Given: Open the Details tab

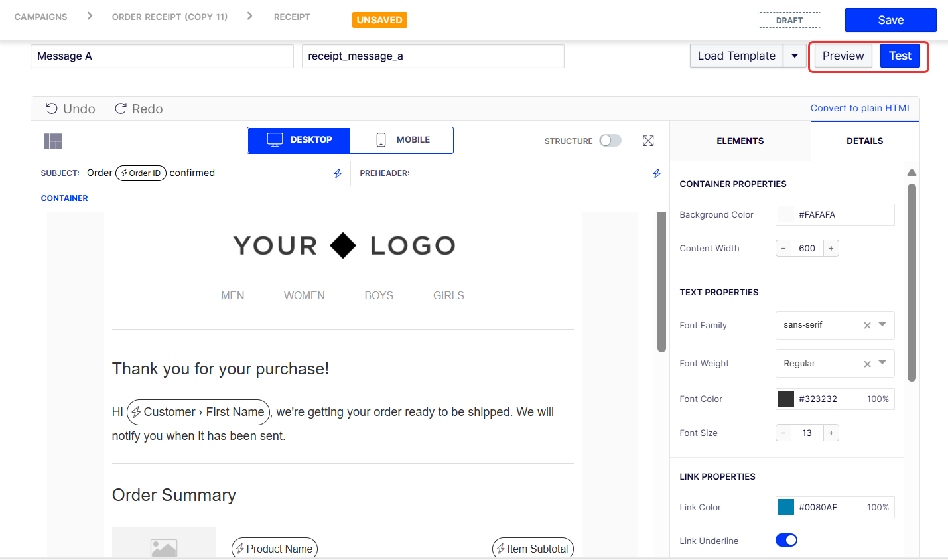Looking at the screenshot, I should (x=865, y=141).
